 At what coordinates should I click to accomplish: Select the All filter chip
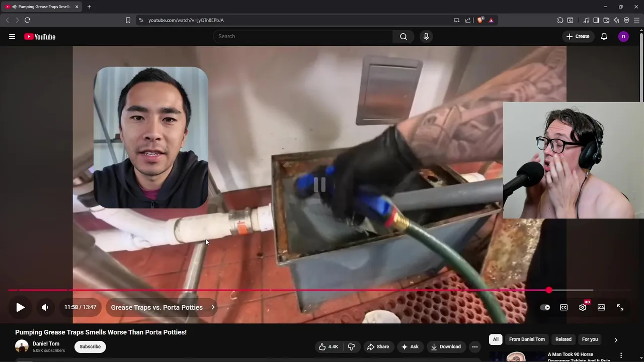point(496,339)
